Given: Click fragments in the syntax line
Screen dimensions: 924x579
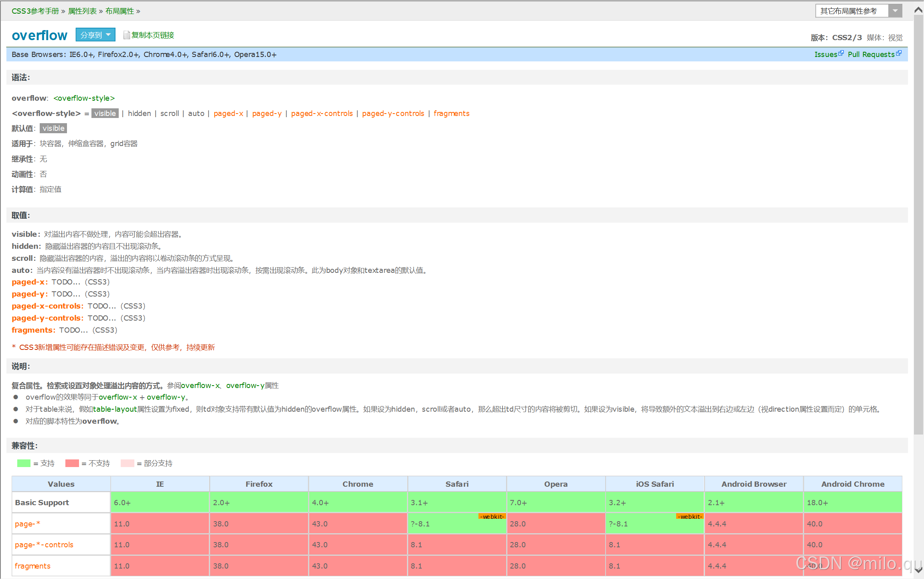Looking at the screenshot, I should click(451, 114).
